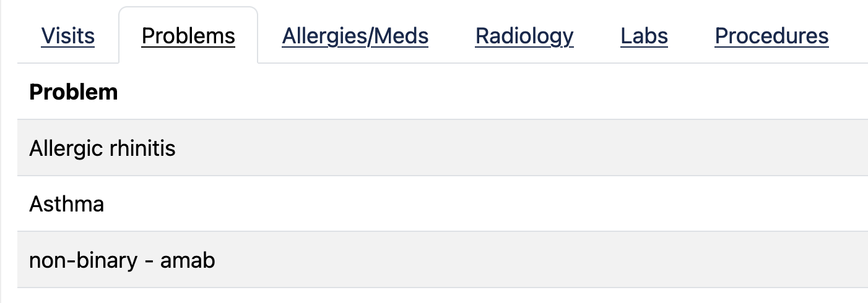Select the non-binary - amab row
Viewport: 868px width, 303px height.
(x=433, y=260)
